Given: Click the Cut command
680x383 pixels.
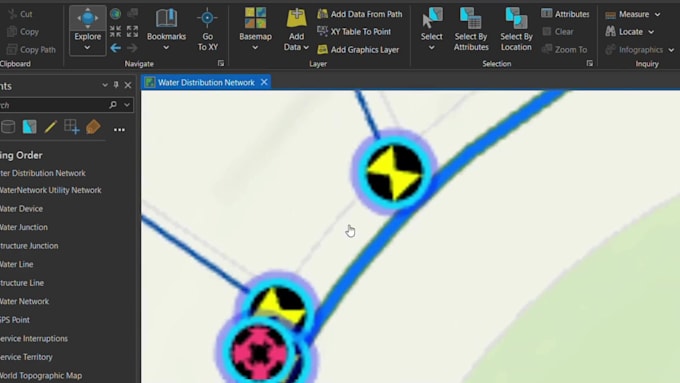Looking at the screenshot, I should (20, 14).
